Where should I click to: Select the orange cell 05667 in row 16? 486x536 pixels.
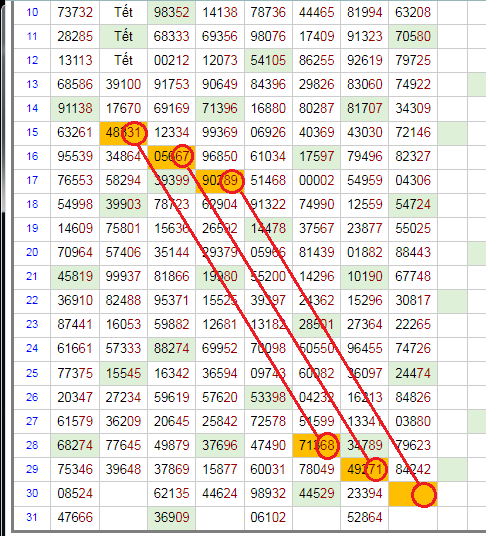pyautogui.click(x=172, y=156)
